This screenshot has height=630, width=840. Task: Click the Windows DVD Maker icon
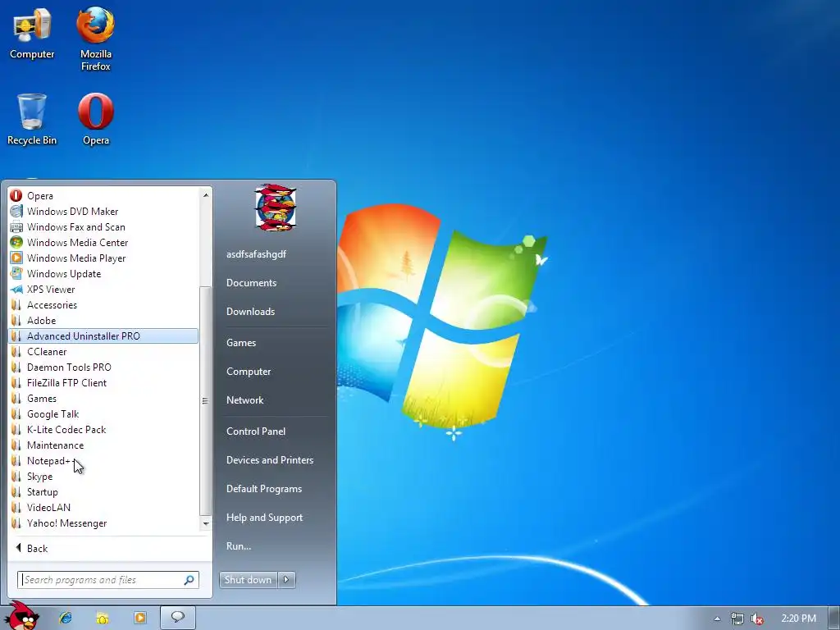click(16, 211)
